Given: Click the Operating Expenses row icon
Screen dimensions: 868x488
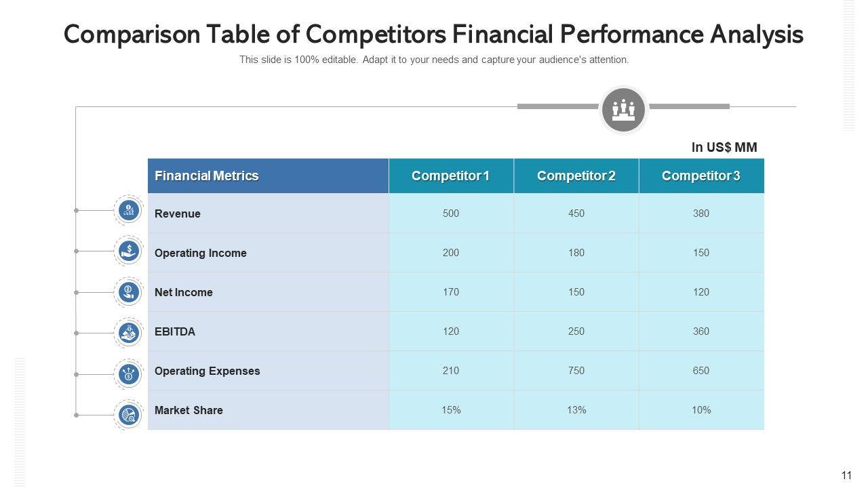Looking at the screenshot, I should coord(129,373).
